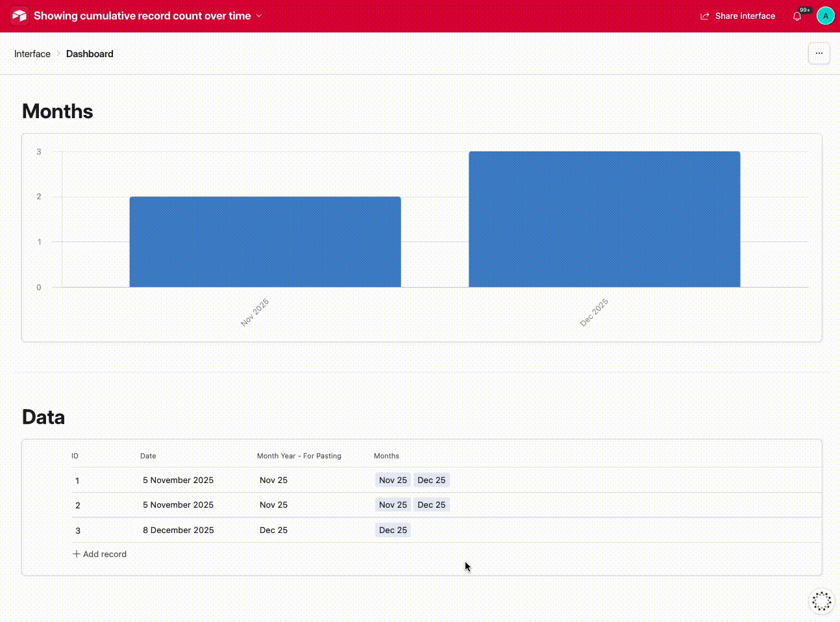Click Dec 25 tag in record 3
Image resolution: width=840 pixels, height=622 pixels.
coord(393,530)
